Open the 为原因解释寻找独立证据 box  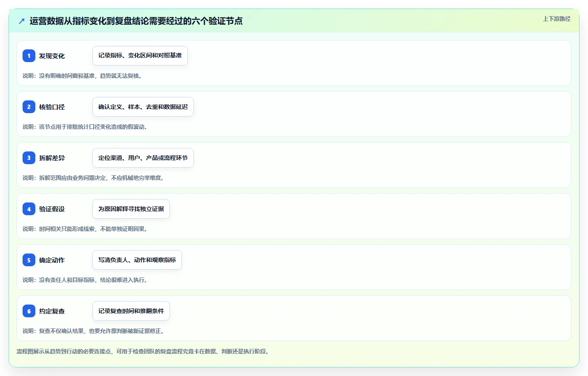pyautogui.click(x=131, y=209)
